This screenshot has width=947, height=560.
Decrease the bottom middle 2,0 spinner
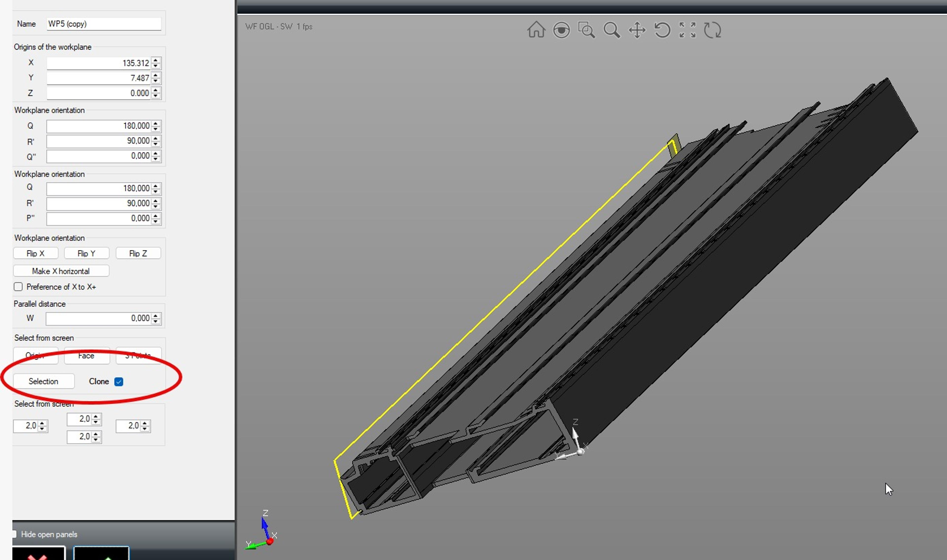(x=96, y=440)
